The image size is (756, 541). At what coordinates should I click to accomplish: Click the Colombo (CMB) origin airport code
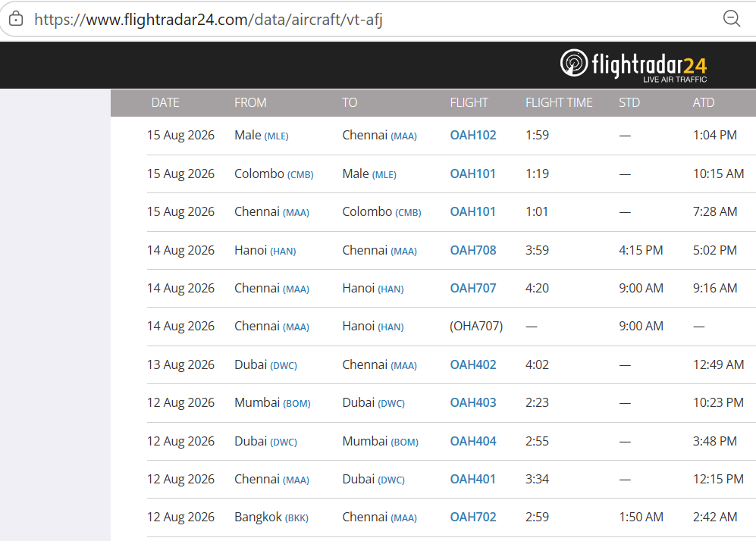300,175
